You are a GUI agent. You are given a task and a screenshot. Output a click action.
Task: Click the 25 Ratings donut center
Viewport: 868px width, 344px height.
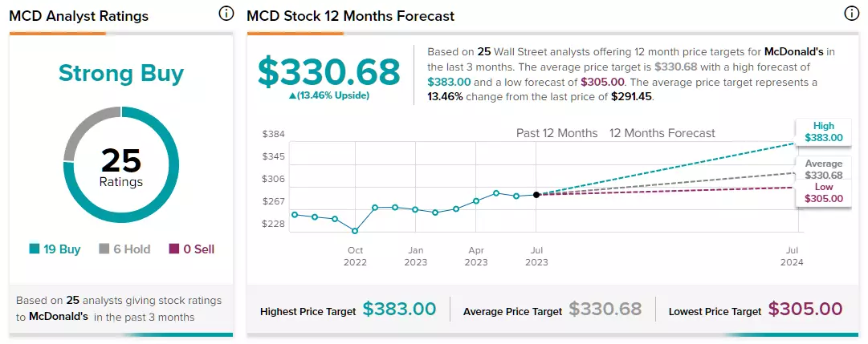[121, 166]
